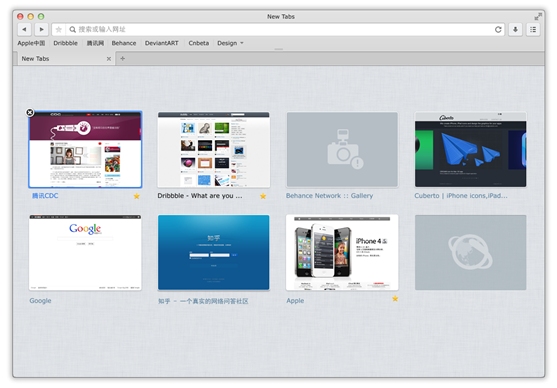Go back with the left arrow button

[x=24, y=29]
